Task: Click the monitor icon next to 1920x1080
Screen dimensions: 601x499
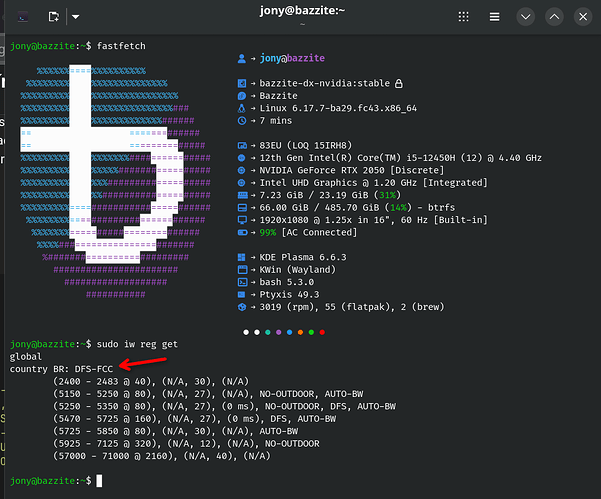Action: (x=242, y=219)
